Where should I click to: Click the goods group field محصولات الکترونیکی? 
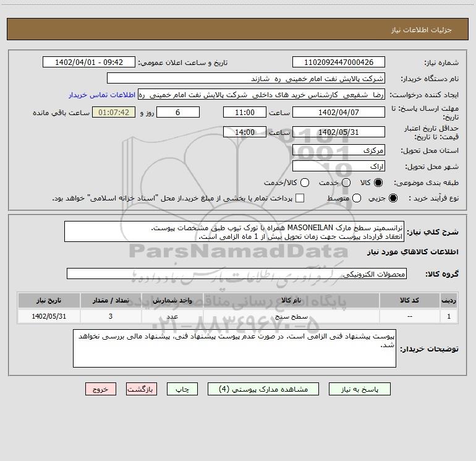pos(237,274)
